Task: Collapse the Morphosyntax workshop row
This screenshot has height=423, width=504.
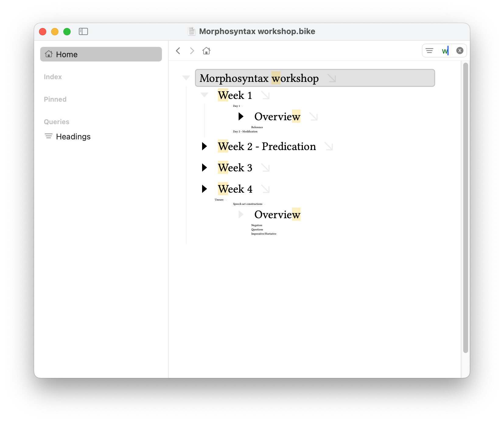Action: coord(186,78)
